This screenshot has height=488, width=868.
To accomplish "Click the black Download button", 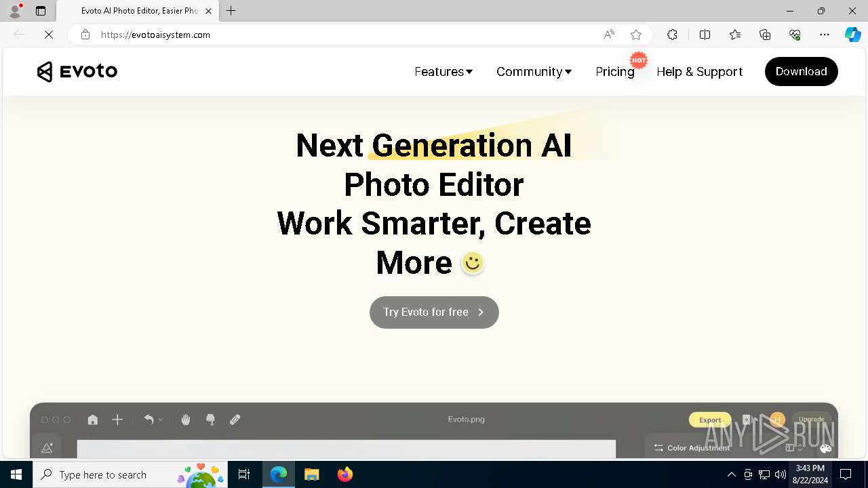I will point(801,71).
